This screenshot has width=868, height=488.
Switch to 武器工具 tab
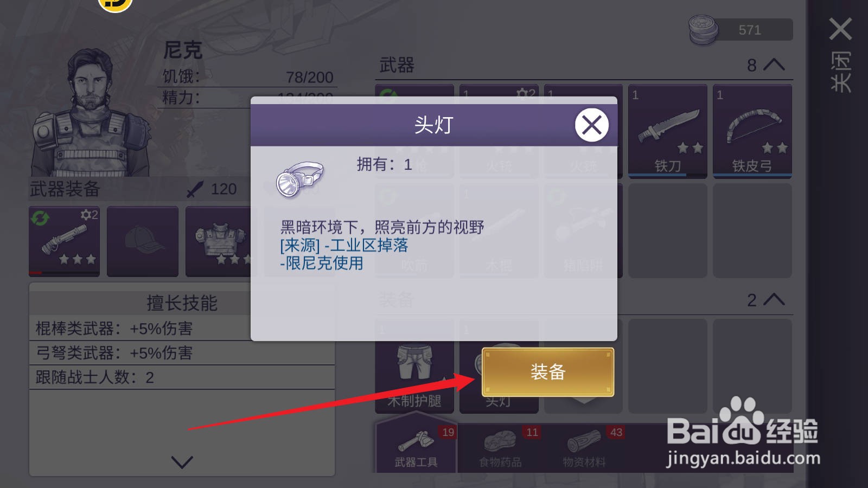click(416, 447)
